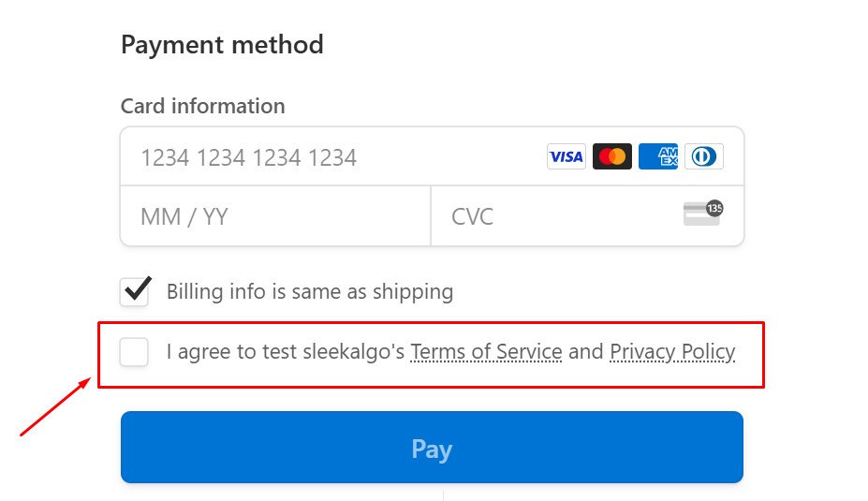The image size is (868, 501).
Task: Click the Diners Club icon
Action: click(x=704, y=156)
